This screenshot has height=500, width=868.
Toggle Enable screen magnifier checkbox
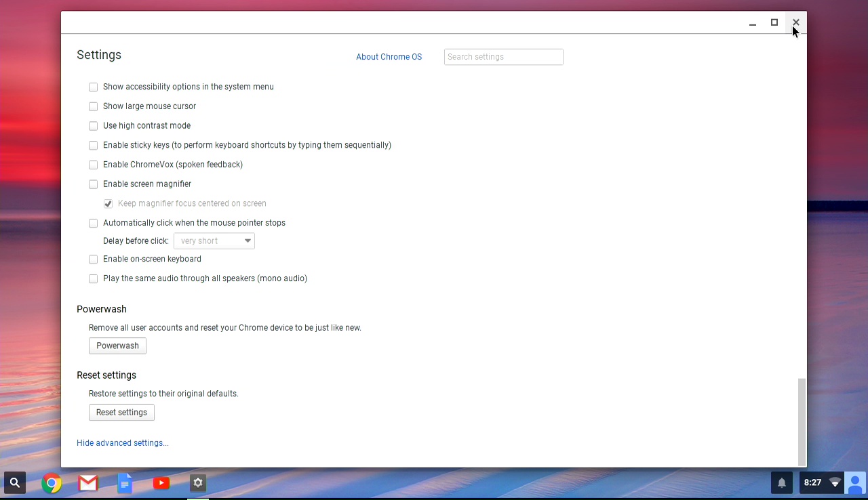click(94, 184)
